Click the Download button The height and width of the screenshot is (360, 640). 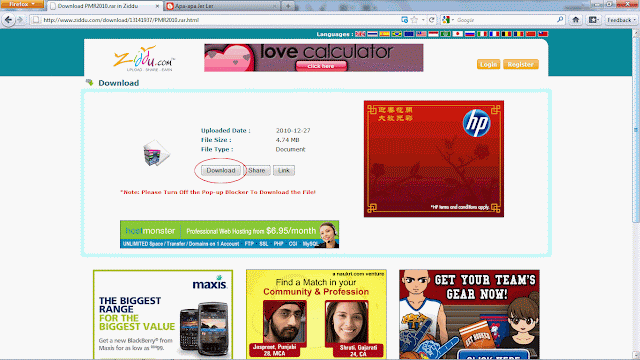tap(221, 170)
